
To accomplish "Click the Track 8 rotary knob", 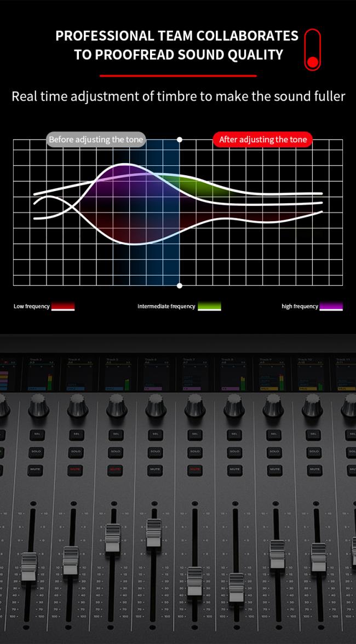I will point(234,406).
